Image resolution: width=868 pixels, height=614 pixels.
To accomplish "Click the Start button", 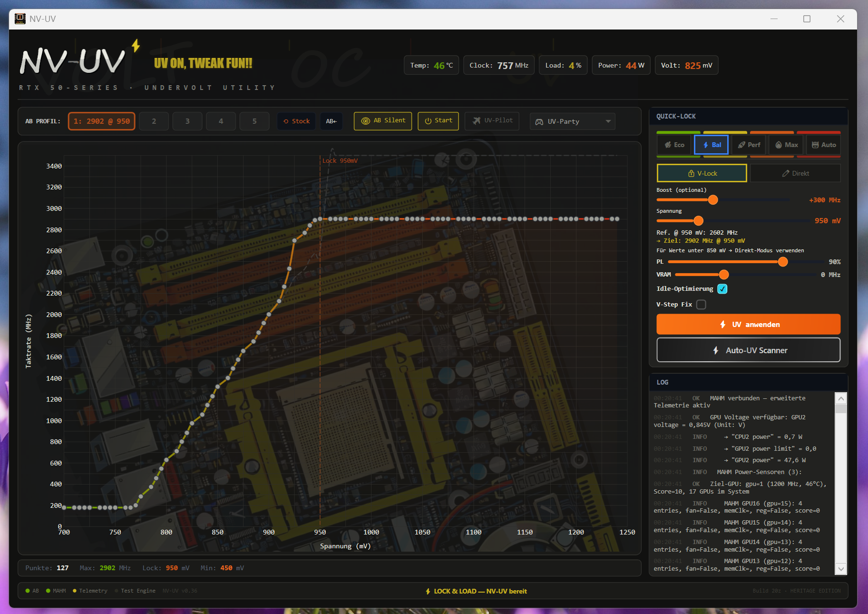I will click(438, 121).
